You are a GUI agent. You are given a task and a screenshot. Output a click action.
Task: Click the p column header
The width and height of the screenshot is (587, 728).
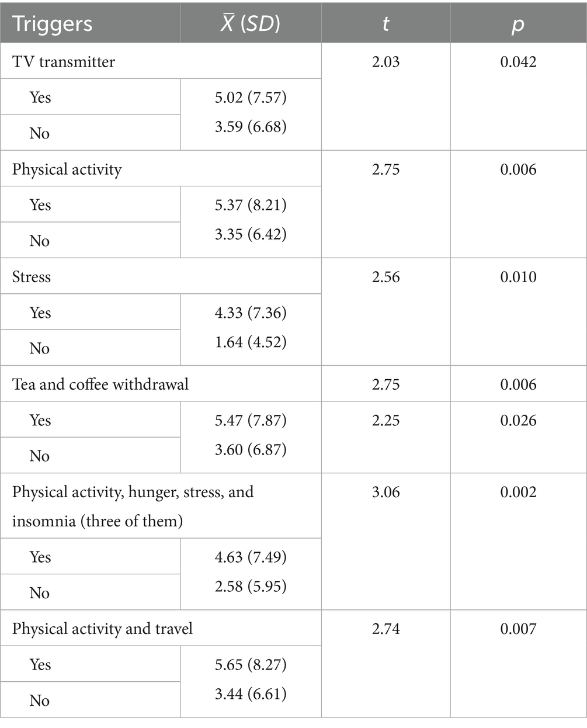click(518, 25)
